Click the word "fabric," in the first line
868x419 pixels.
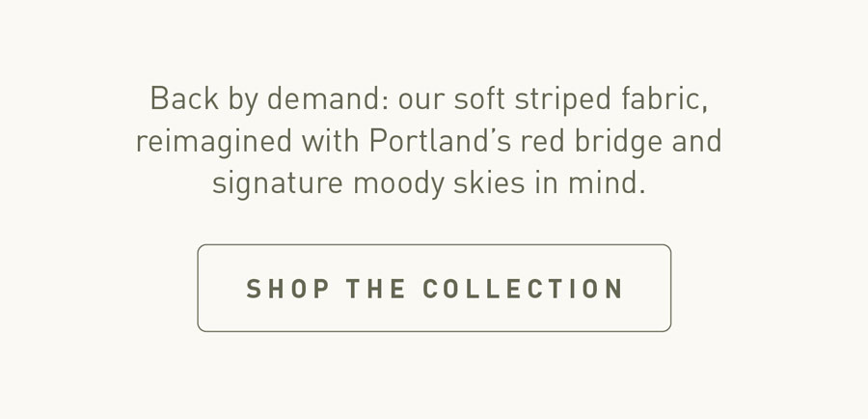click(665, 99)
